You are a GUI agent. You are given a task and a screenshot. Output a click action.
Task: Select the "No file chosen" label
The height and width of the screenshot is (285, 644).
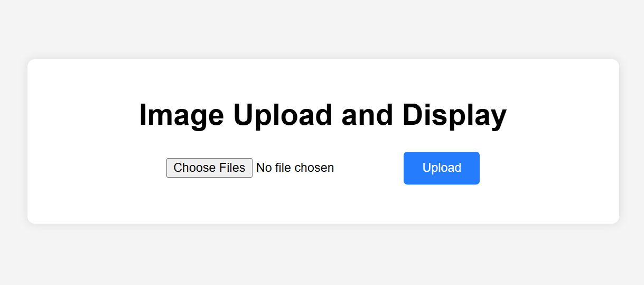click(x=295, y=168)
